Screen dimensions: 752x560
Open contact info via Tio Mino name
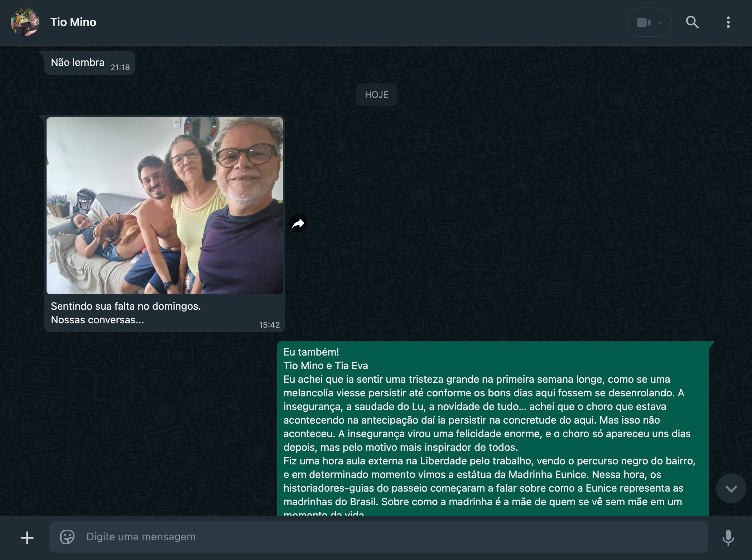pyautogui.click(x=73, y=22)
